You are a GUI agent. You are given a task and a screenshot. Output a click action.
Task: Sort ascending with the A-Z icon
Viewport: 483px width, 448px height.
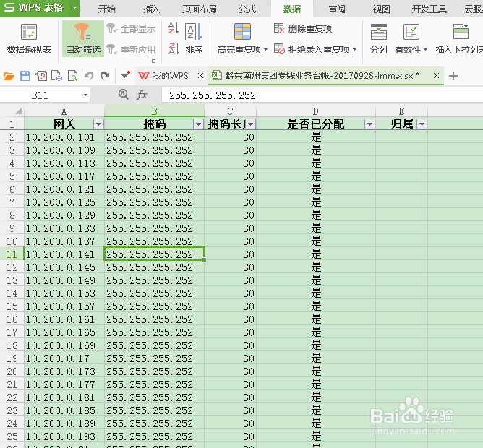point(174,28)
